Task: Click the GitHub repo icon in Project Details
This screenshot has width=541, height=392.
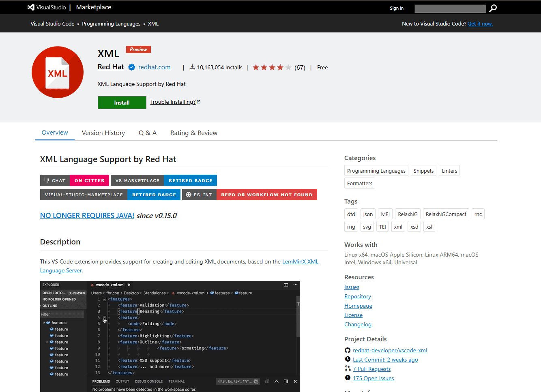Action: 348,350
